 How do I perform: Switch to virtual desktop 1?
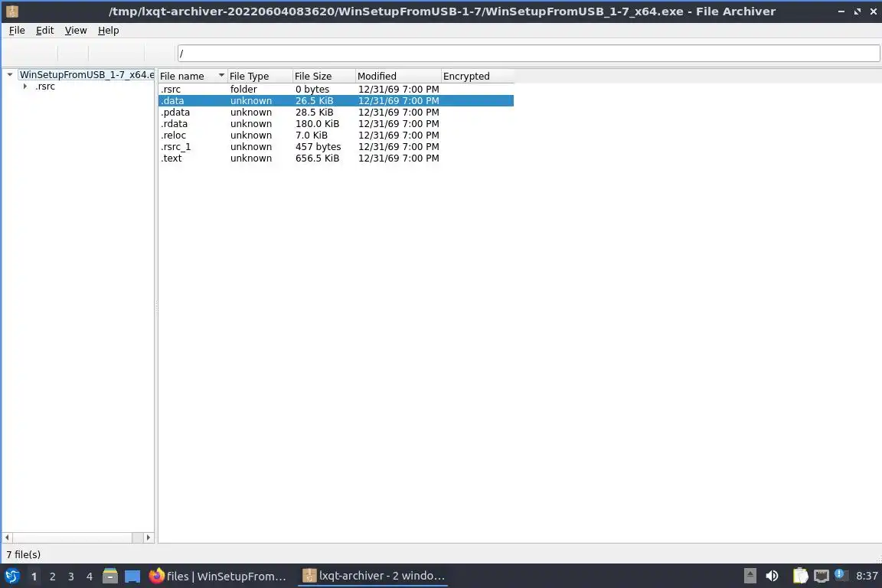click(34, 577)
